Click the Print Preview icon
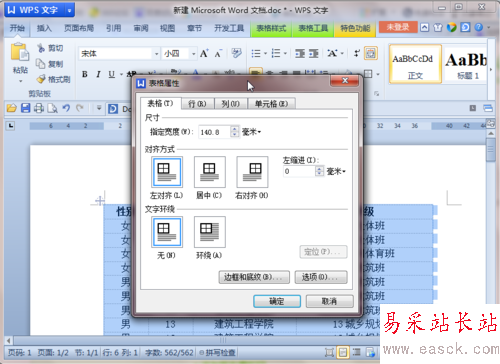Viewport: 500px width, 364px height. pos(52,108)
